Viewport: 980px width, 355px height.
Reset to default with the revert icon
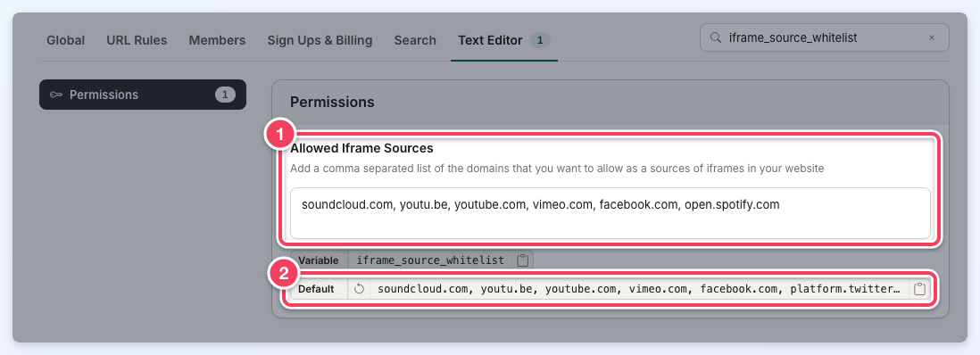[359, 289]
